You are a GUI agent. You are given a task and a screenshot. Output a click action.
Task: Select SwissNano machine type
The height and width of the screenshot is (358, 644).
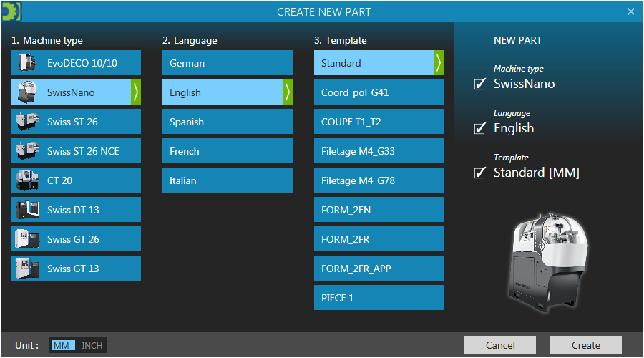[x=76, y=92]
